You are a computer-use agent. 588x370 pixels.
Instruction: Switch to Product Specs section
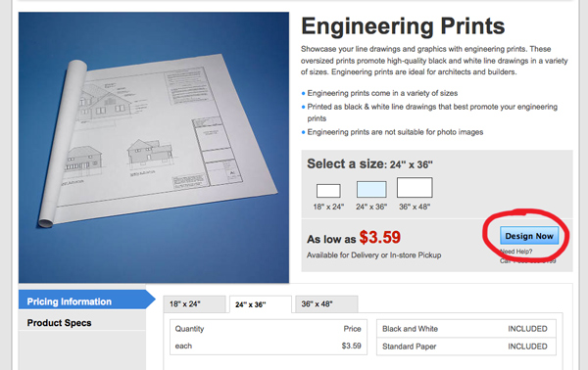tap(82, 323)
